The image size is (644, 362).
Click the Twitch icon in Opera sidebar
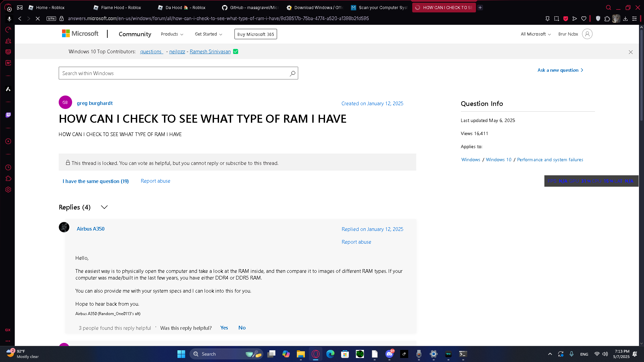pyautogui.click(x=8, y=115)
